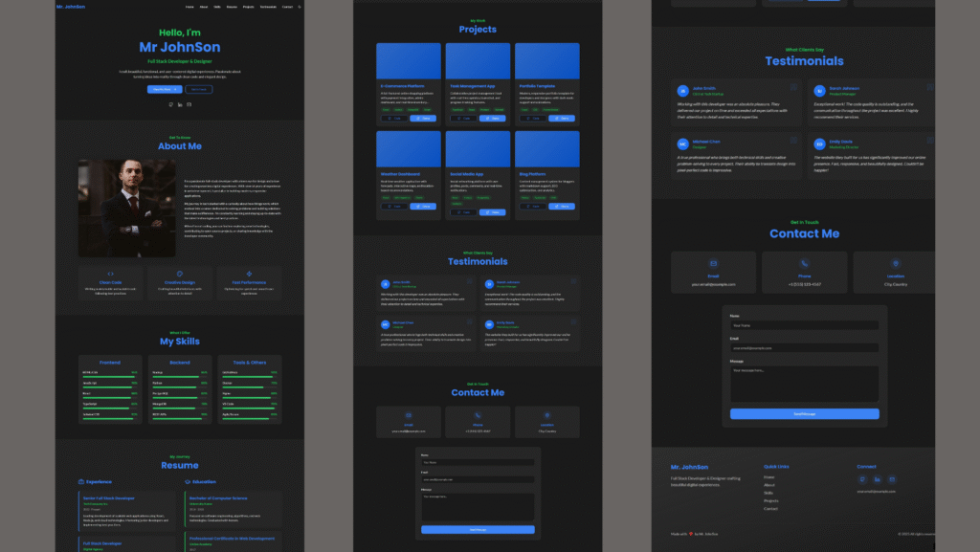Select the Fast Performance icon in About Me
Viewport: 980px width, 552px height.
[x=250, y=274]
